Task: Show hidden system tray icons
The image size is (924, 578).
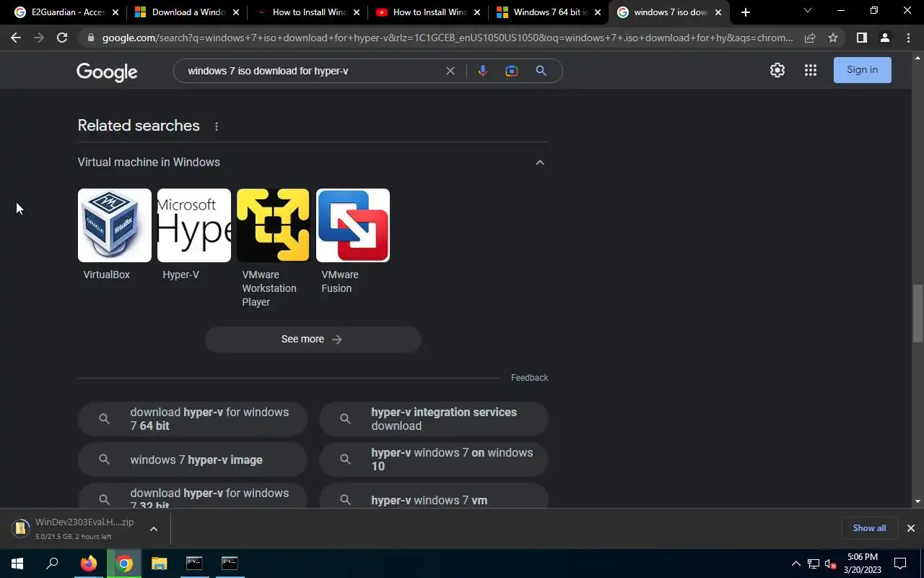Action: tap(796, 564)
